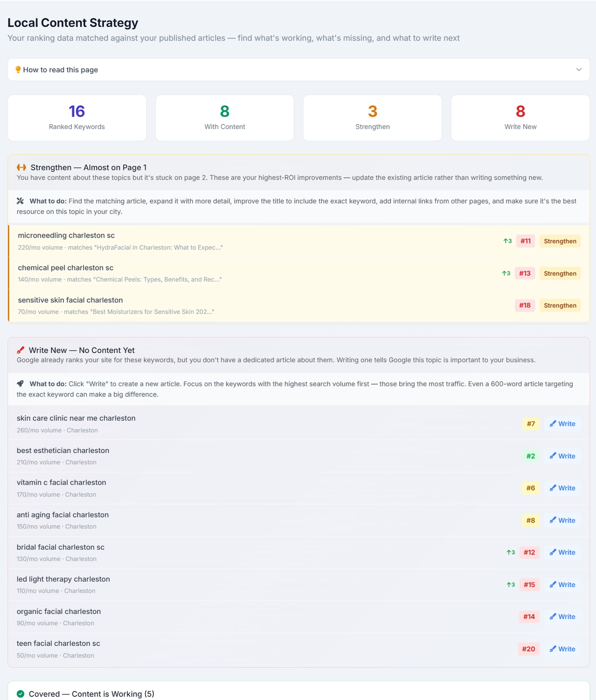Click Strengthen for microneedling charleston sc
Screen dimensions: 596x700
560,241
